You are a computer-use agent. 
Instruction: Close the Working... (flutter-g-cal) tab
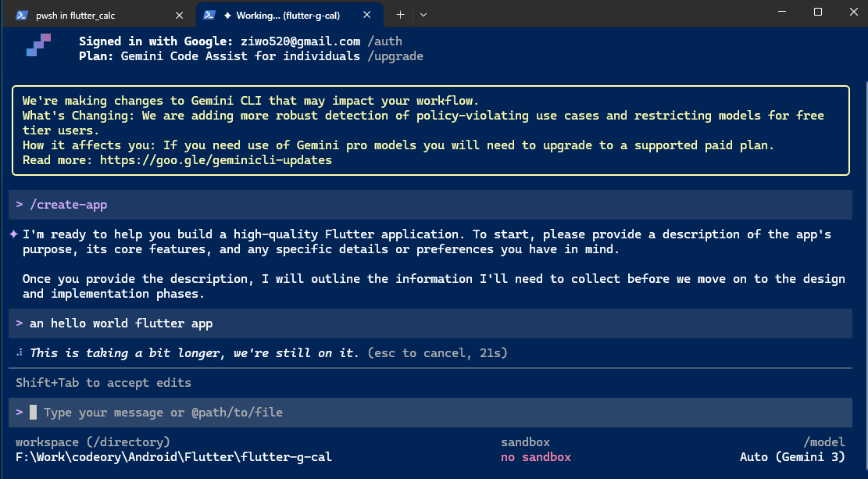coord(368,15)
